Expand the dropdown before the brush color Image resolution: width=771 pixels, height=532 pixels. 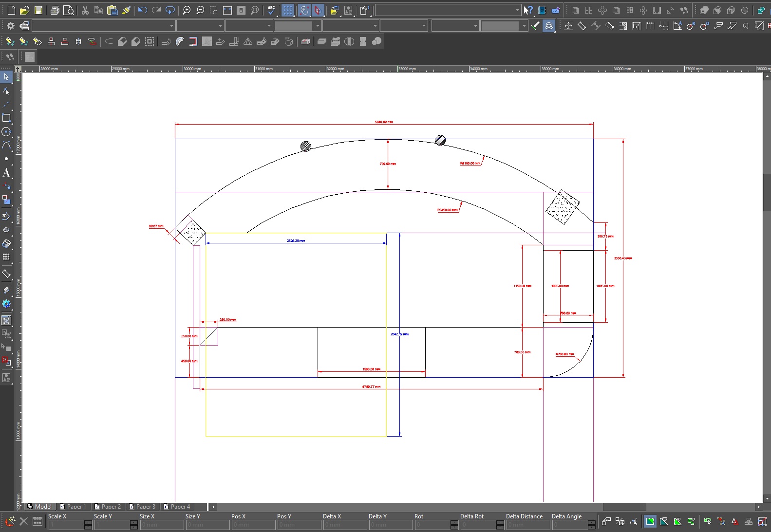coord(475,26)
